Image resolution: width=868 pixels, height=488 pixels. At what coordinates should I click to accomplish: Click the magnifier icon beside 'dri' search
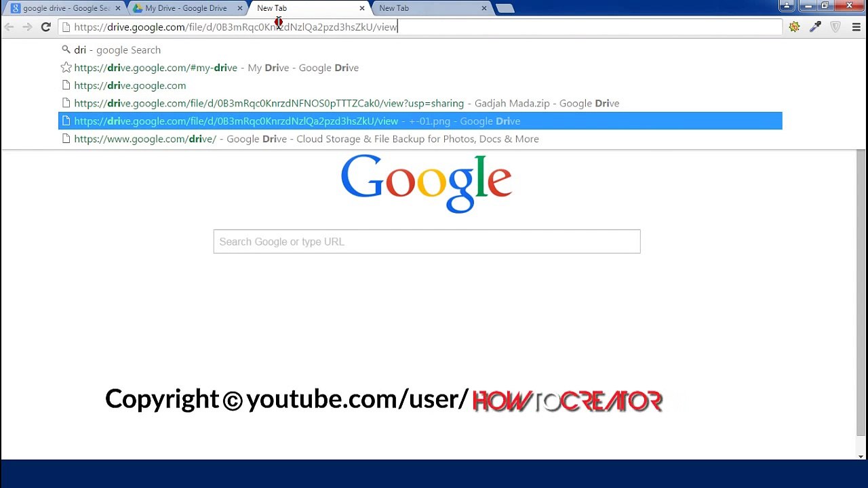click(66, 49)
